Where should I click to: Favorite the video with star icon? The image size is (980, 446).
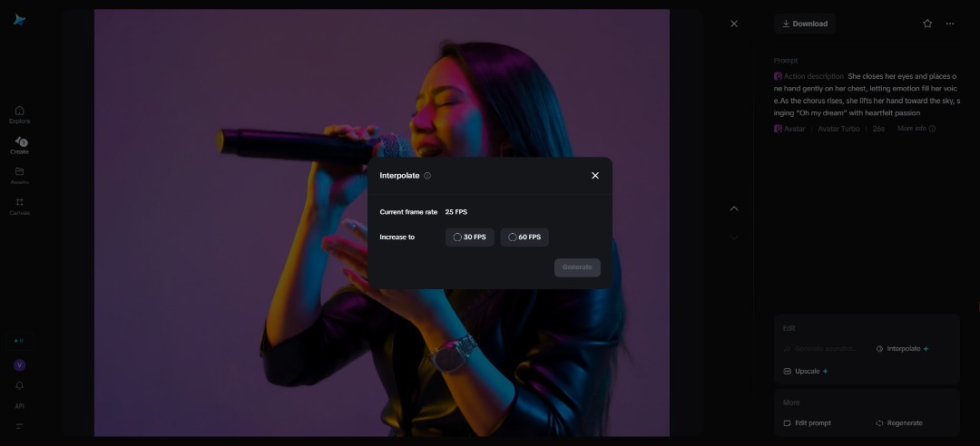pyautogui.click(x=927, y=24)
